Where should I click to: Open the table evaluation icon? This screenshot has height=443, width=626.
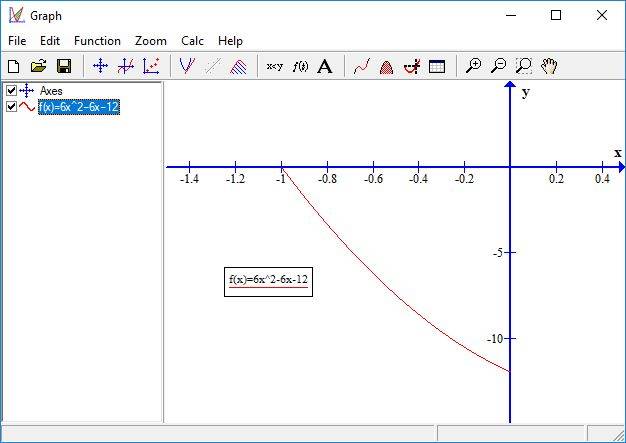pos(437,66)
